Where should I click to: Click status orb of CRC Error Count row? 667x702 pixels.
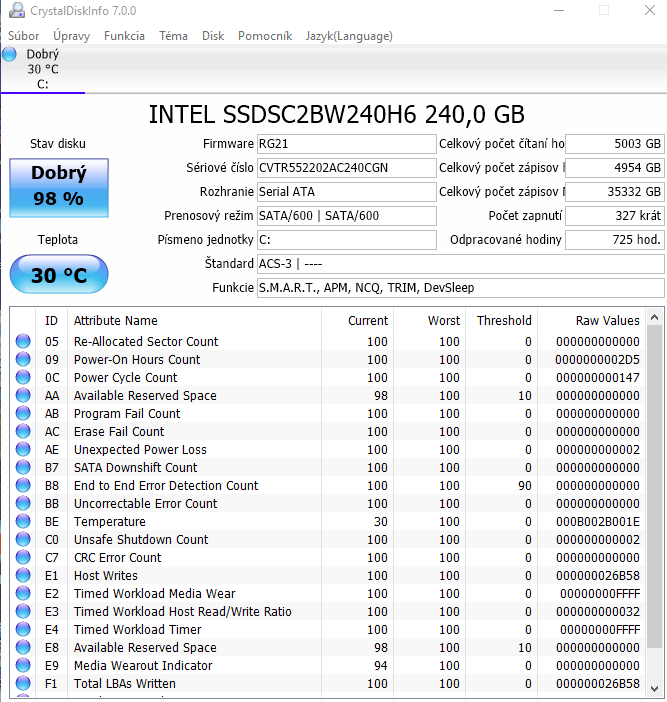point(23,557)
